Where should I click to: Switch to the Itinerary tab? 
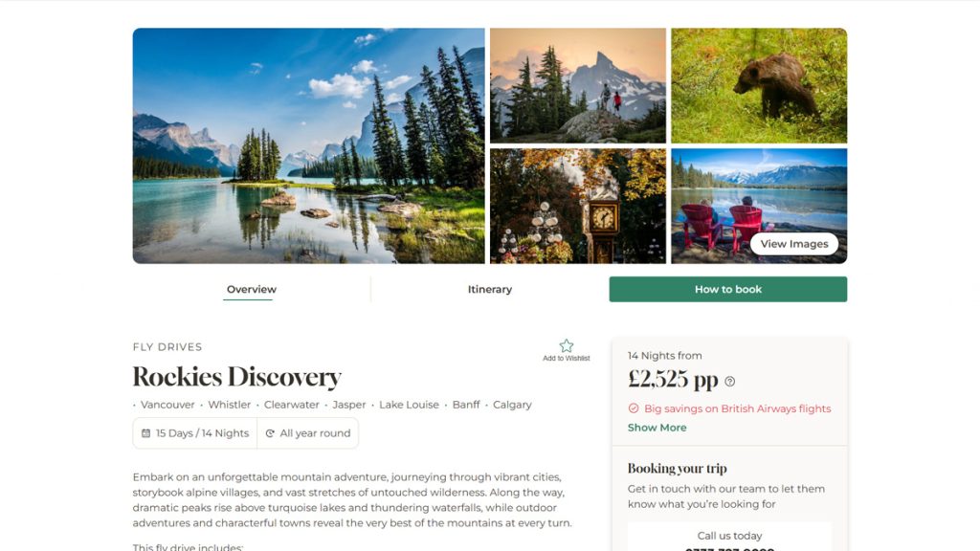coord(489,289)
